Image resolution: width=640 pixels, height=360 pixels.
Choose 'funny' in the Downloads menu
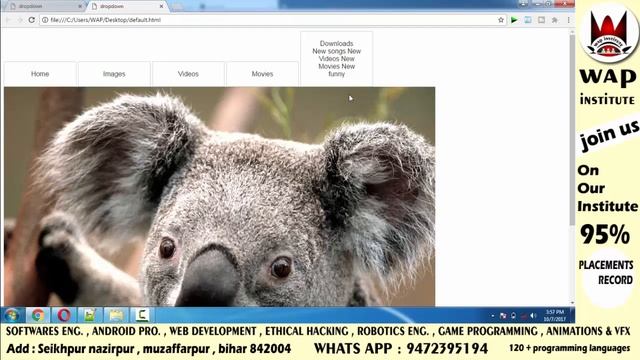pos(337,74)
